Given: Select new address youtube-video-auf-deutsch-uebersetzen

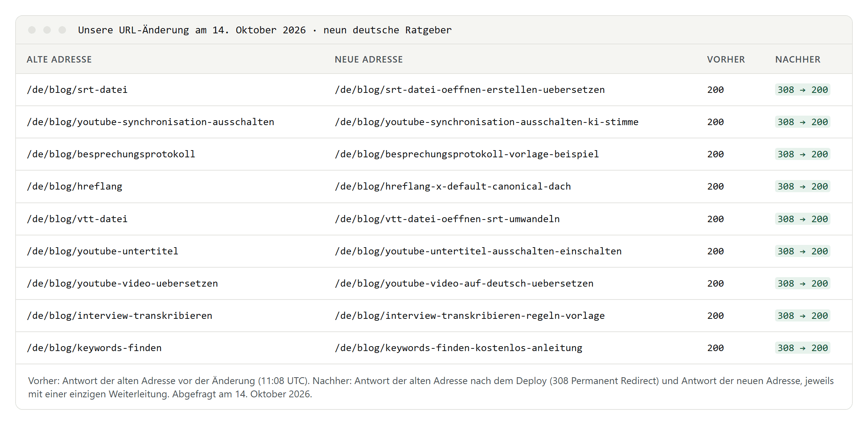Looking at the screenshot, I should pos(464,284).
